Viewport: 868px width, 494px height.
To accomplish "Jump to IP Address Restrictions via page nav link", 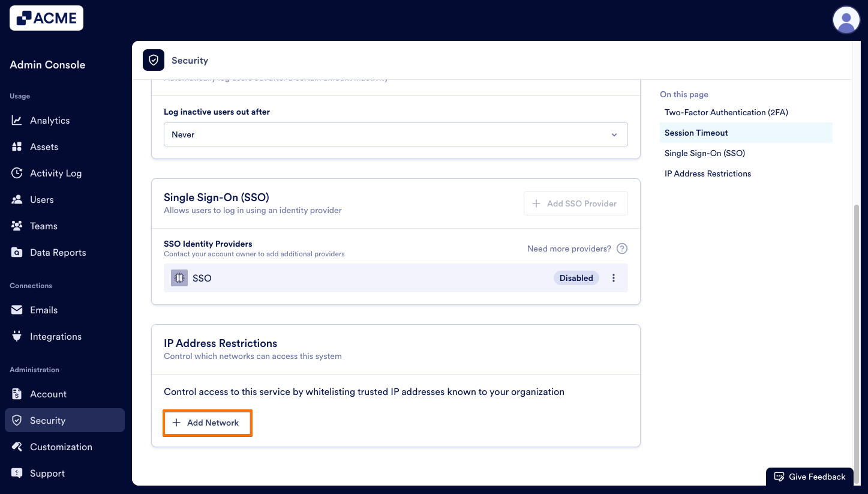I will [x=707, y=173].
